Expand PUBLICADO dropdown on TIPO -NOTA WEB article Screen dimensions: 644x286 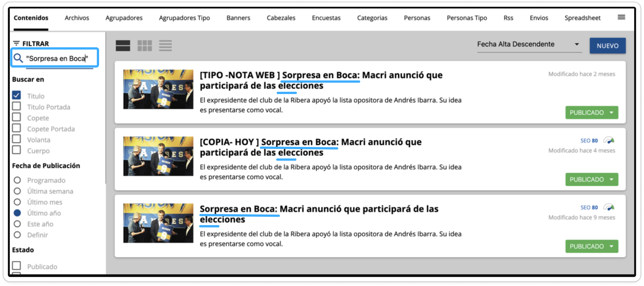(x=611, y=113)
